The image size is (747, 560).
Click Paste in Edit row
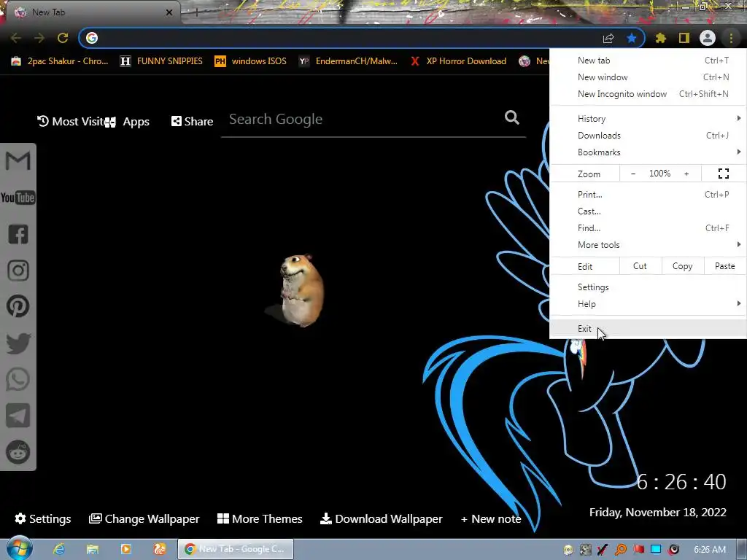point(724,266)
